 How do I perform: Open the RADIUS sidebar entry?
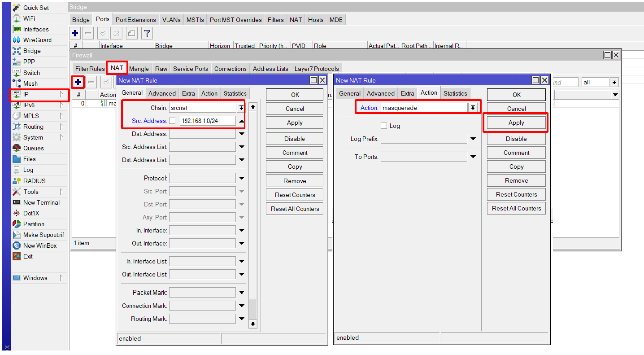[34, 181]
